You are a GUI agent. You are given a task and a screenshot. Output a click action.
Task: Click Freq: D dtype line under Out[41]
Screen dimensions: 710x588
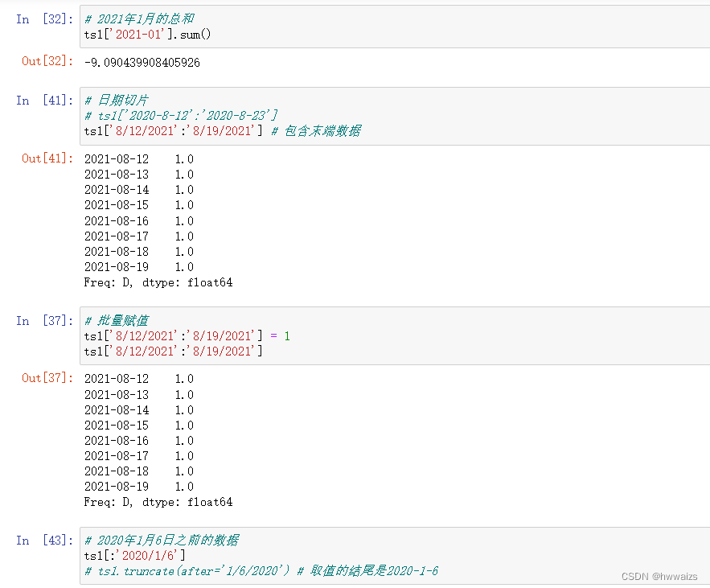(158, 282)
